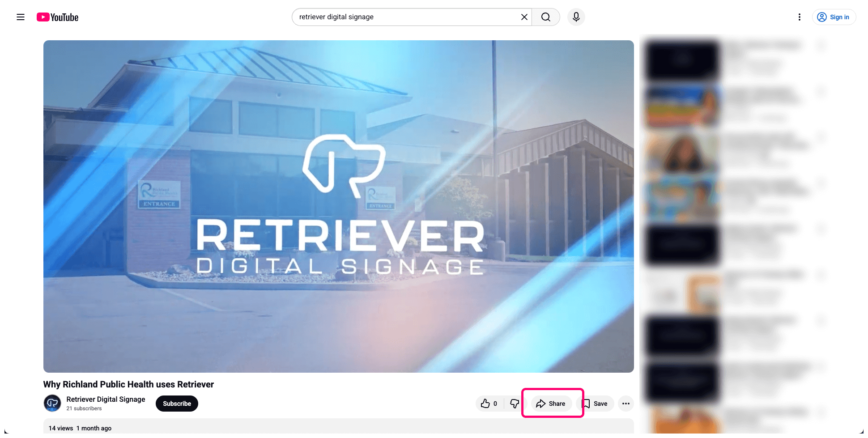This screenshot has height=438, width=868.
Task: Dislike the video with thumbs down
Action: (x=515, y=404)
